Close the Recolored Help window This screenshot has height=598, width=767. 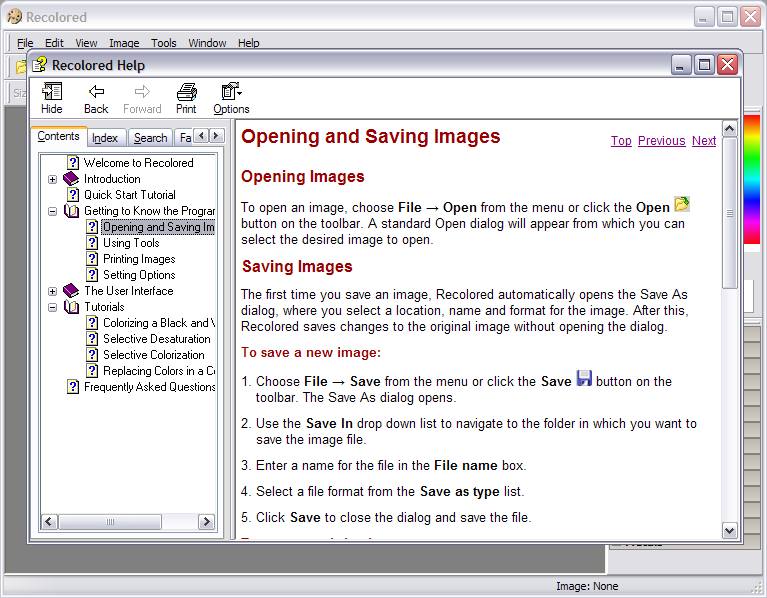pyautogui.click(x=727, y=65)
